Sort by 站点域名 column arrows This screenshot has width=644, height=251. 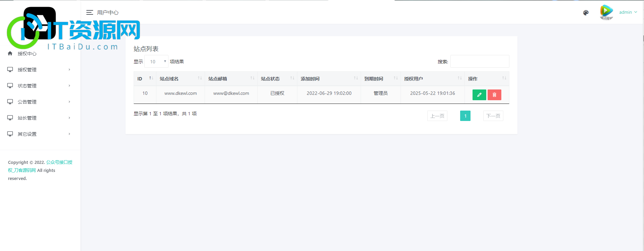point(200,78)
